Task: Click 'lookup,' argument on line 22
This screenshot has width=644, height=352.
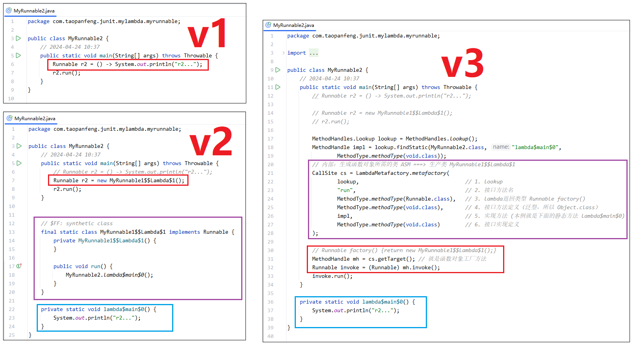Action: pos(348,182)
